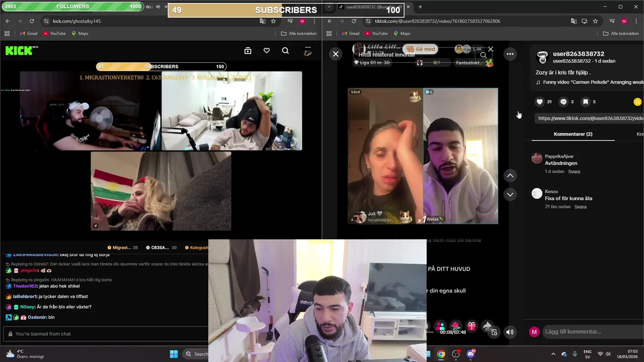Open the ENG SV language switcher

tap(588, 354)
